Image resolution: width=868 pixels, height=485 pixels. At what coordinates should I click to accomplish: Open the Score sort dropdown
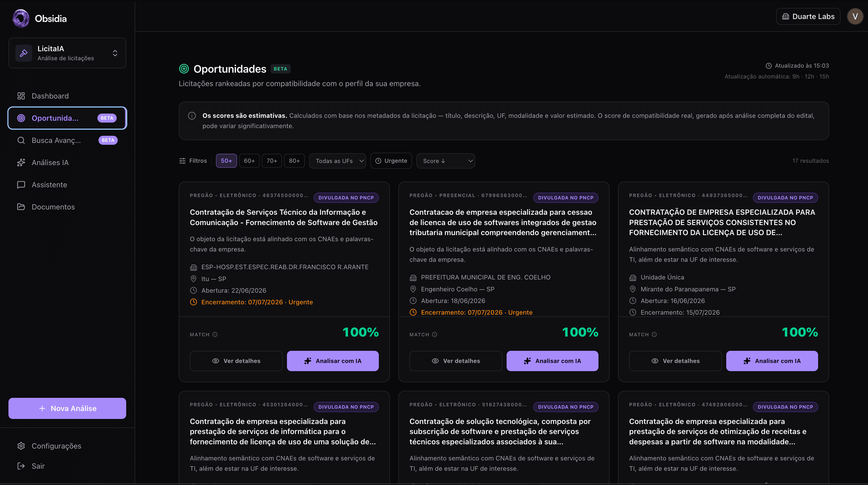(x=445, y=161)
